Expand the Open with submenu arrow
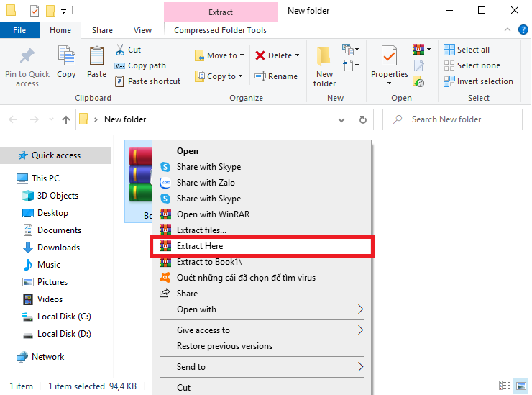 pyautogui.click(x=360, y=309)
